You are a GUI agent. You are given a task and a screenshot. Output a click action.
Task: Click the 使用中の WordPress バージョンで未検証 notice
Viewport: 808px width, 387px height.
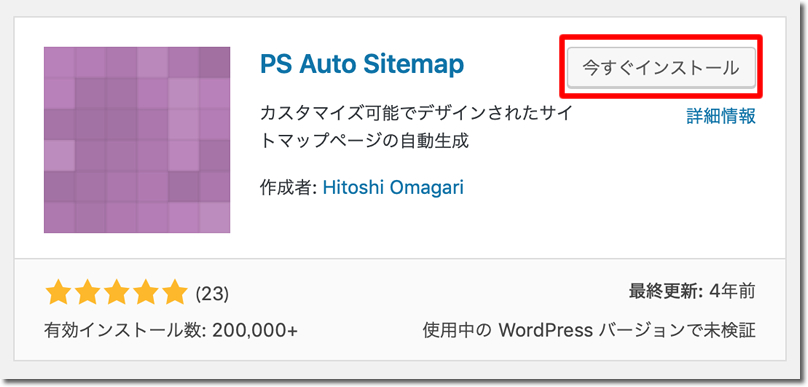(589, 330)
